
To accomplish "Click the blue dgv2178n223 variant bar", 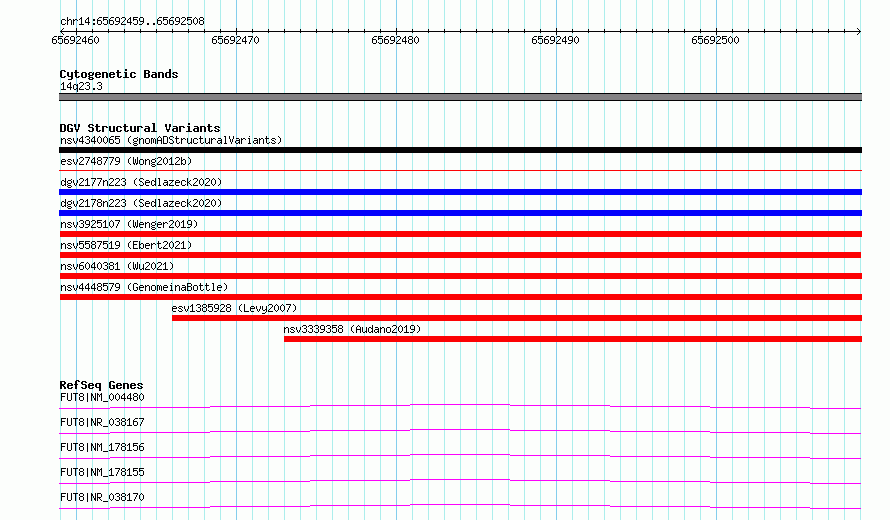I will click(x=460, y=213).
